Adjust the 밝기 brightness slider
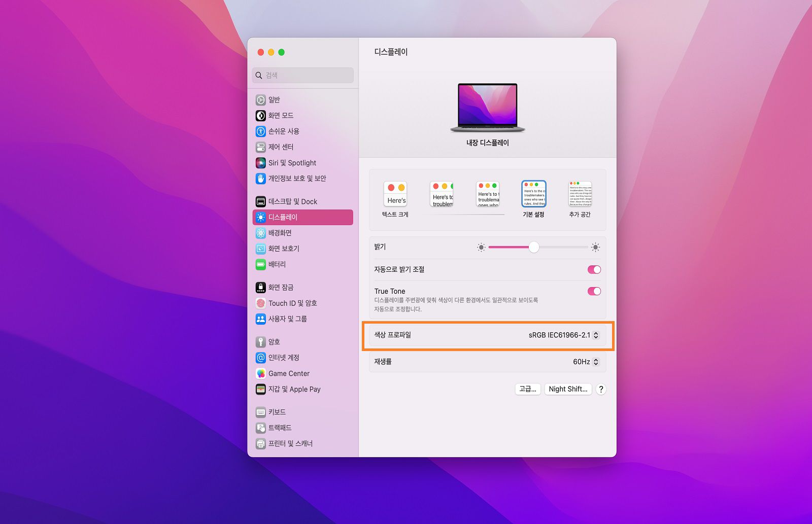The height and width of the screenshot is (524, 812). pyautogui.click(x=533, y=248)
